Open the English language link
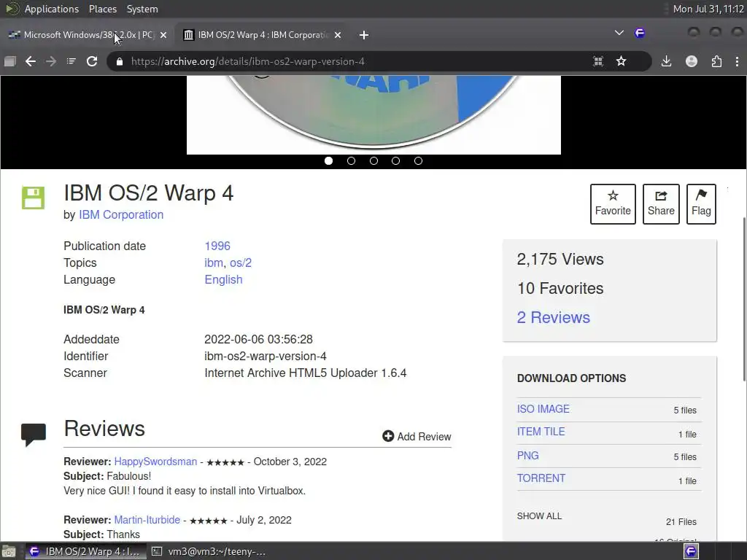747x560 pixels. (x=223, y=279)
